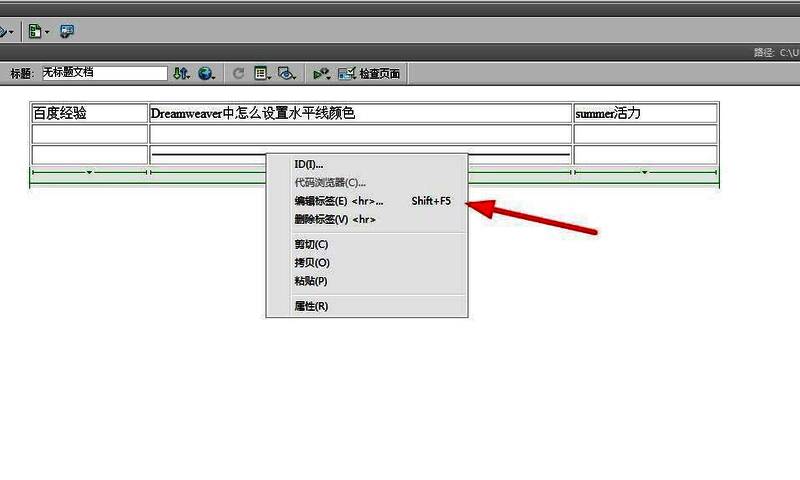Open the View Options icon

click(262, 73)
